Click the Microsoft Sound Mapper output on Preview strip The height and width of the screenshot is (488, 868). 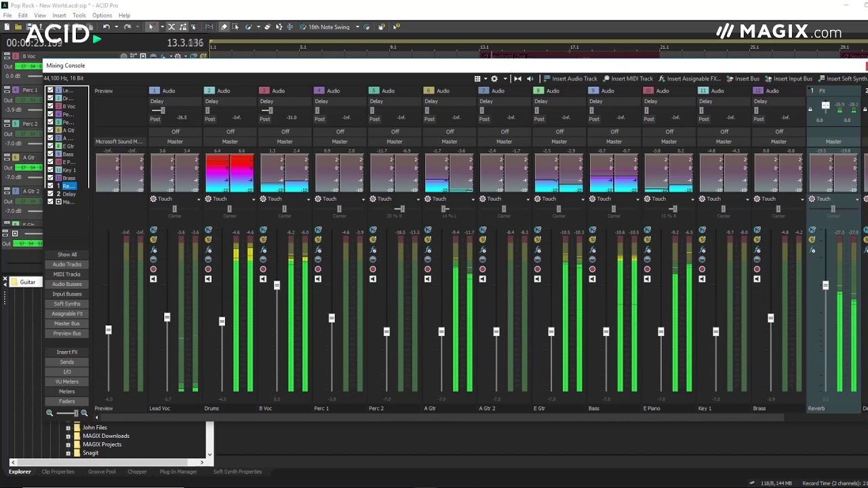click(119, 142)
